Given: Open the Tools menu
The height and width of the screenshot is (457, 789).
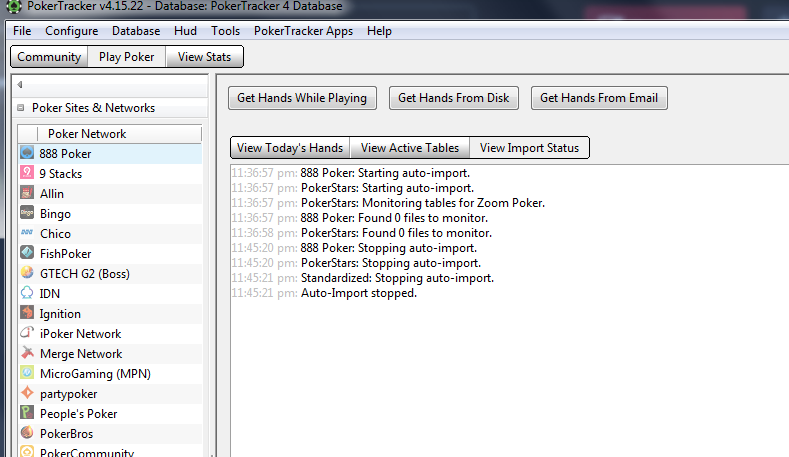Looking at the screenshot, I should [x=225, y=31].
